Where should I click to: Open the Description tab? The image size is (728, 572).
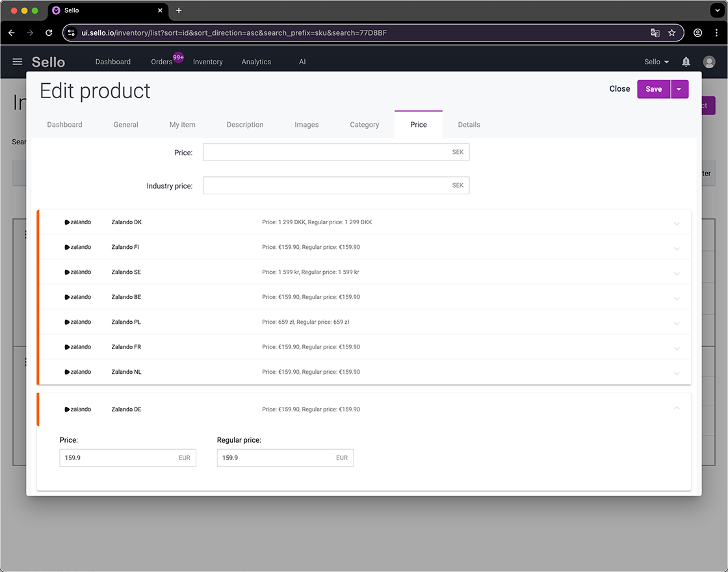[x=245, y=124]
